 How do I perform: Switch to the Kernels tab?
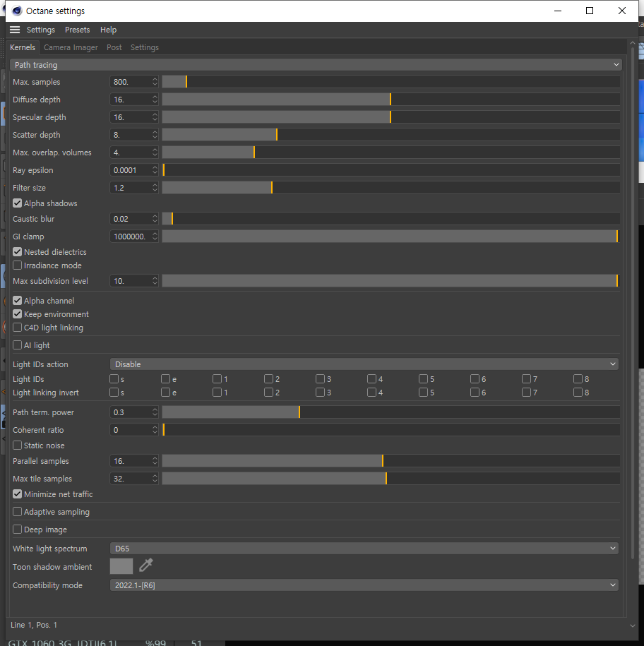tap(23, 47)
